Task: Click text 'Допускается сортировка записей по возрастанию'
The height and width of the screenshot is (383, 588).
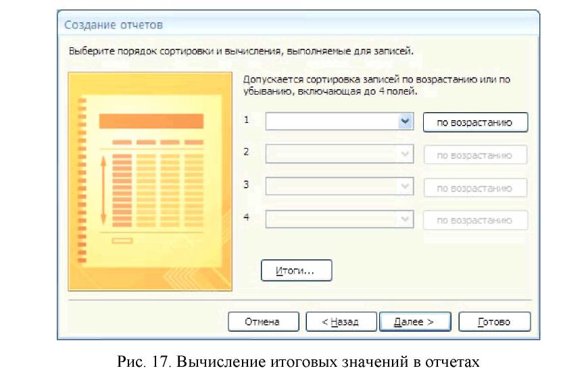Action: pos(360,80)
